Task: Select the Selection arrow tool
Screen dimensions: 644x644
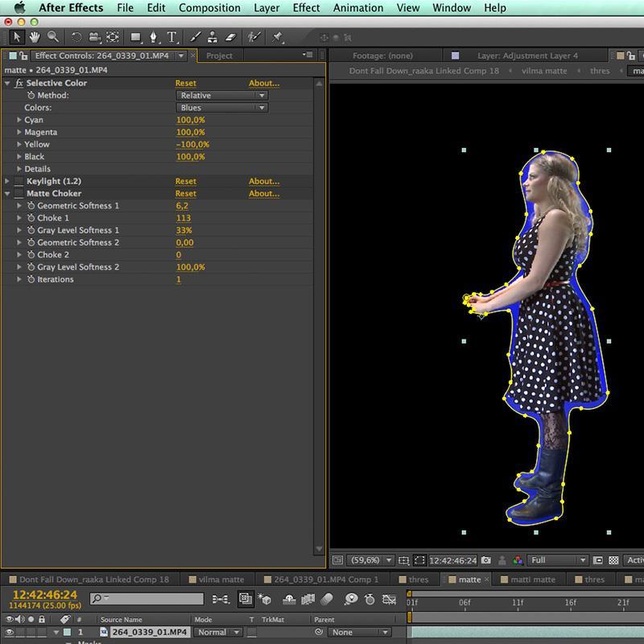Action: tap(17, 37)
